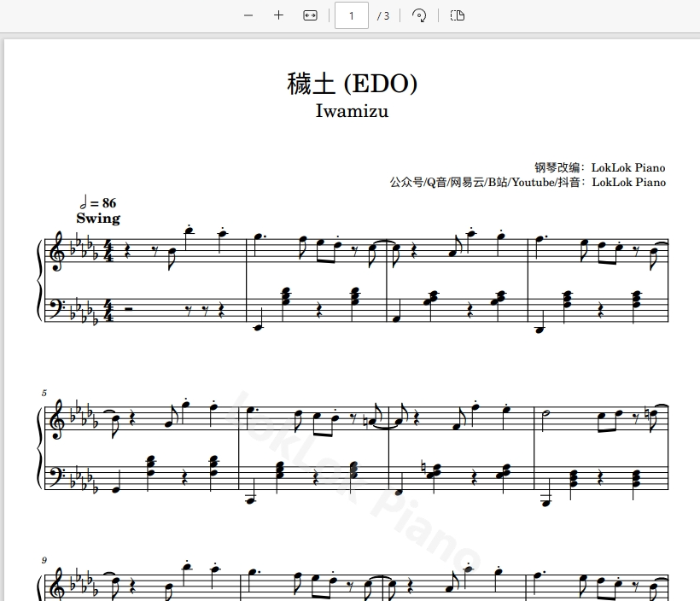Click the '钢琴改编: LokLok Piano' credit line
700x601 pixels.
599,167
